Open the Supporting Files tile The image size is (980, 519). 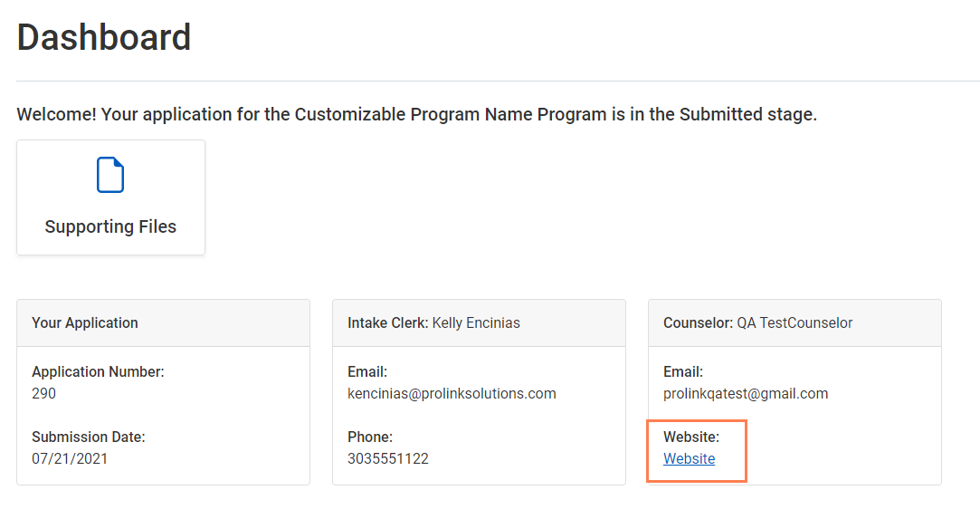click(x=110, y=197)
